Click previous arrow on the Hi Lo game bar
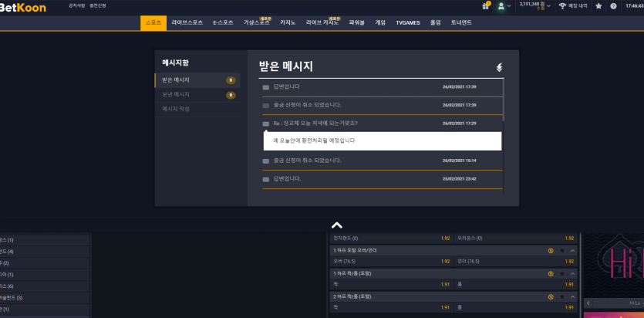The image size is (644, 318). (x=588, y=303)
